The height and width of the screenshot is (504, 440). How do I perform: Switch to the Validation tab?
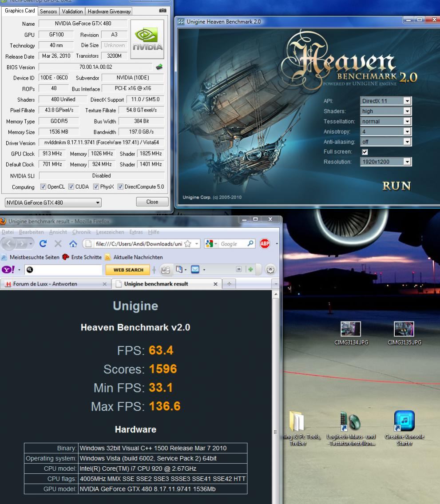[x=72, y=11]
